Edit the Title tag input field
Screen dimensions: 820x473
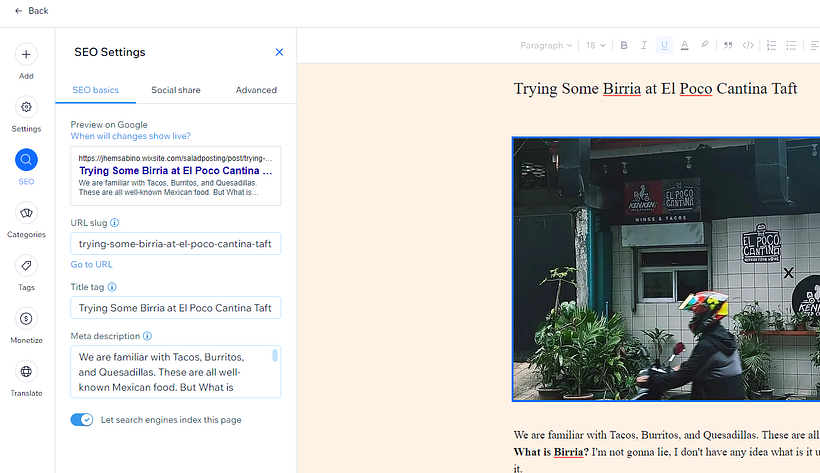coord(176,308)
